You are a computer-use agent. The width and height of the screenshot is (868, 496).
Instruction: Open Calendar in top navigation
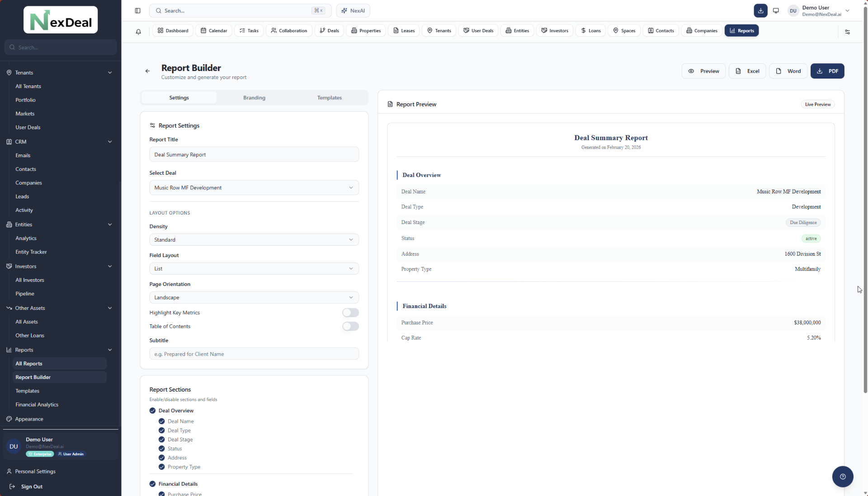point(214,30)
